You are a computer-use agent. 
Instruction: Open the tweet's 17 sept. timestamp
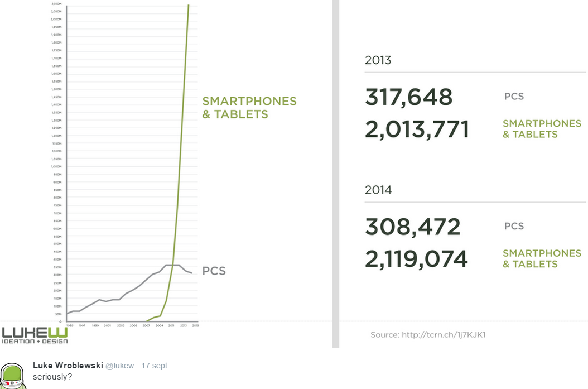[x=155, y=366]
